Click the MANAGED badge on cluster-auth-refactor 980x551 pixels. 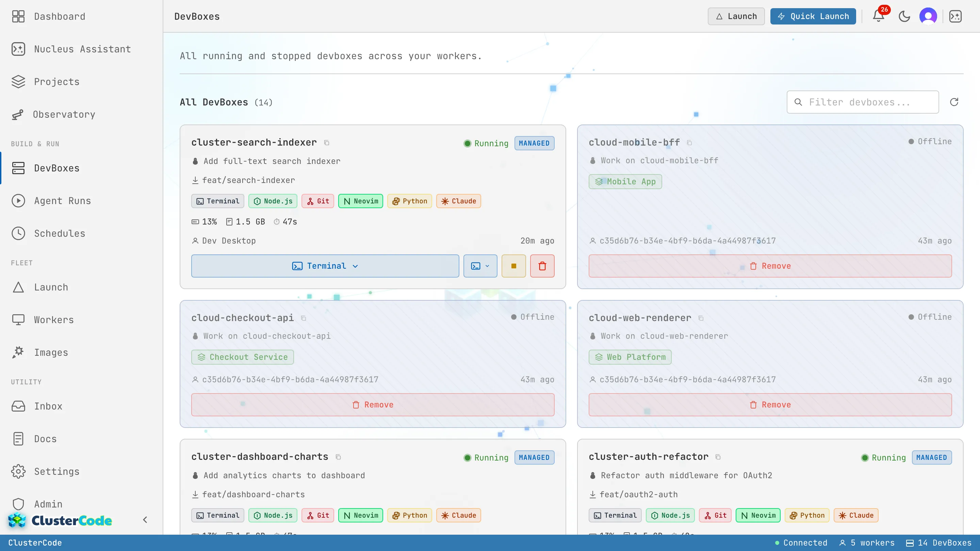click(932, 457)
